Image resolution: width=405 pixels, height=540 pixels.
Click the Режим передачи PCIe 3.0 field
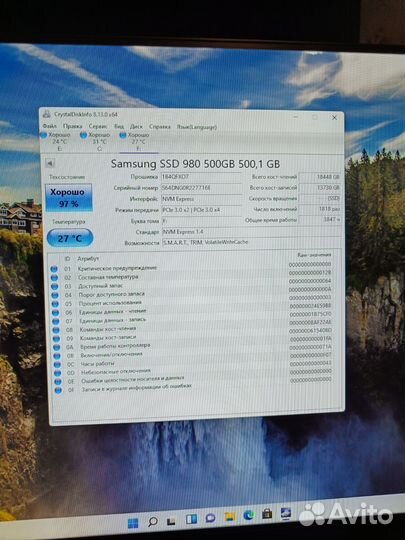tap(201, 210)
